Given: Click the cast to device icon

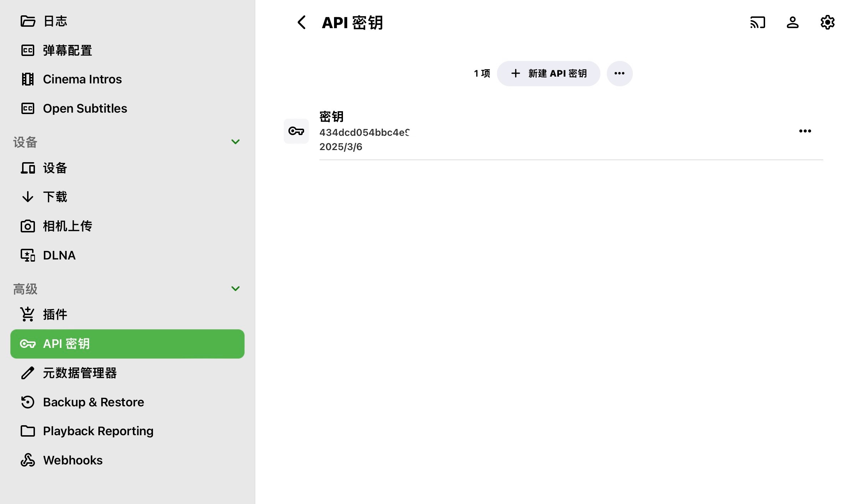Looking at the screenshot, I should [758, 22].
